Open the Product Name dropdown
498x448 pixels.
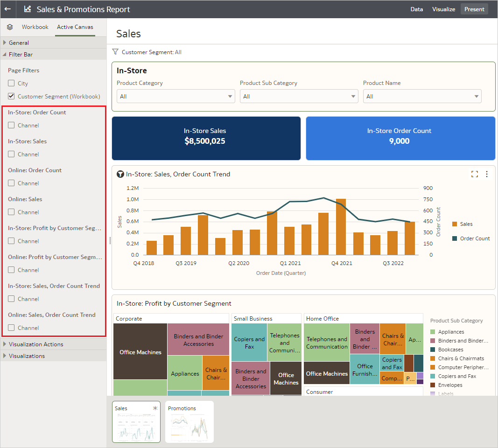tap(422, 97)
